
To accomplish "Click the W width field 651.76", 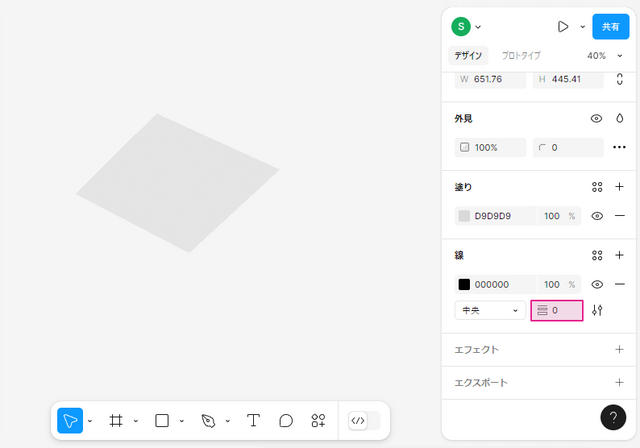I will click(x=490, y=79).
